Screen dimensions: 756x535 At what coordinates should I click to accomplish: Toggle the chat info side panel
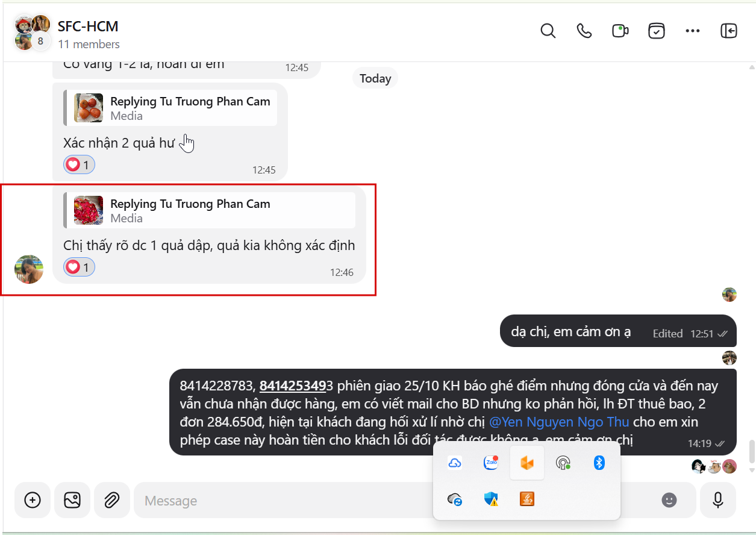[728, 31]
